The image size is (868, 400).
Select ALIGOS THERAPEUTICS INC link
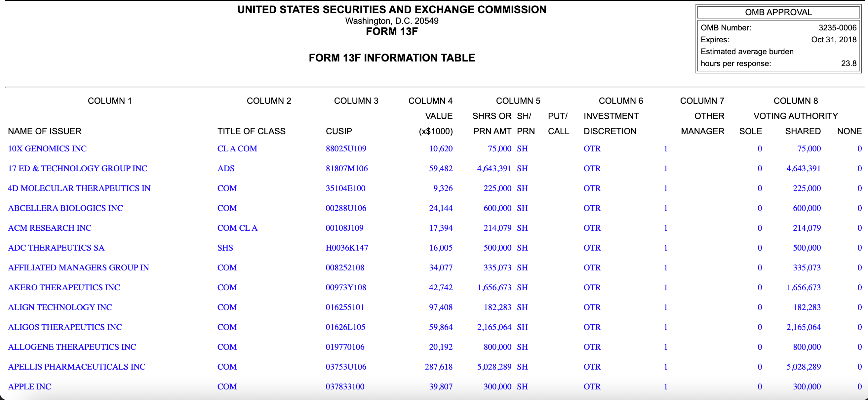tap(65, 327)
